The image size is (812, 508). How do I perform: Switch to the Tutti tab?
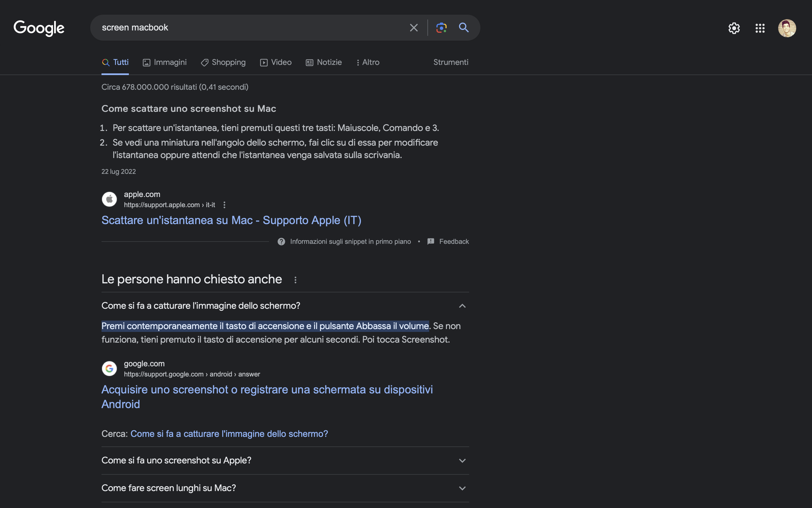point(115,62)
